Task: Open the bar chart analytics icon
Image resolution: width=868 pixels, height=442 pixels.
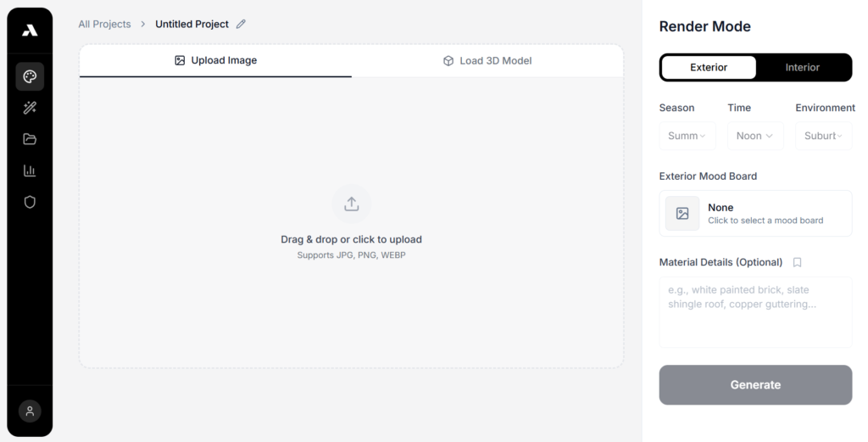Action: [30, 171]
